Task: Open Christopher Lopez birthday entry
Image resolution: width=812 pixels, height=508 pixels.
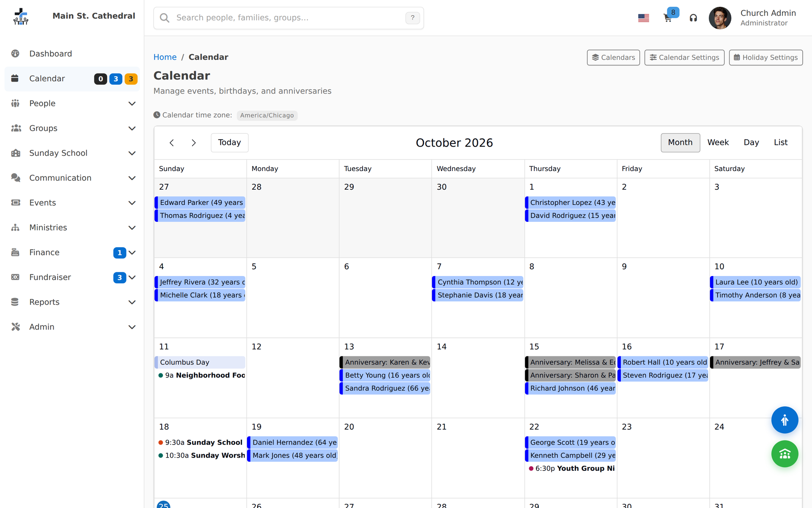Action: [x=571, y=203]
